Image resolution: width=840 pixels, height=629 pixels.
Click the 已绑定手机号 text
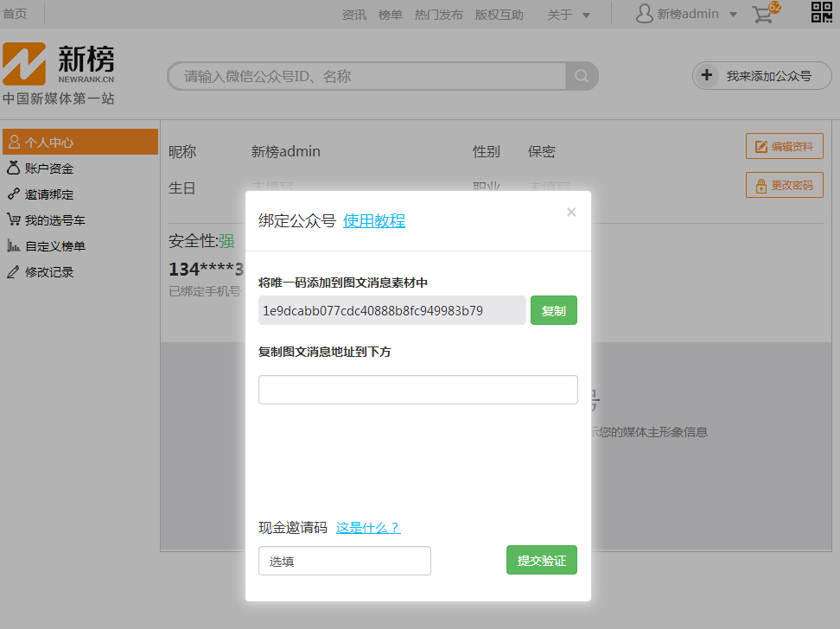(x=205, y=291)
